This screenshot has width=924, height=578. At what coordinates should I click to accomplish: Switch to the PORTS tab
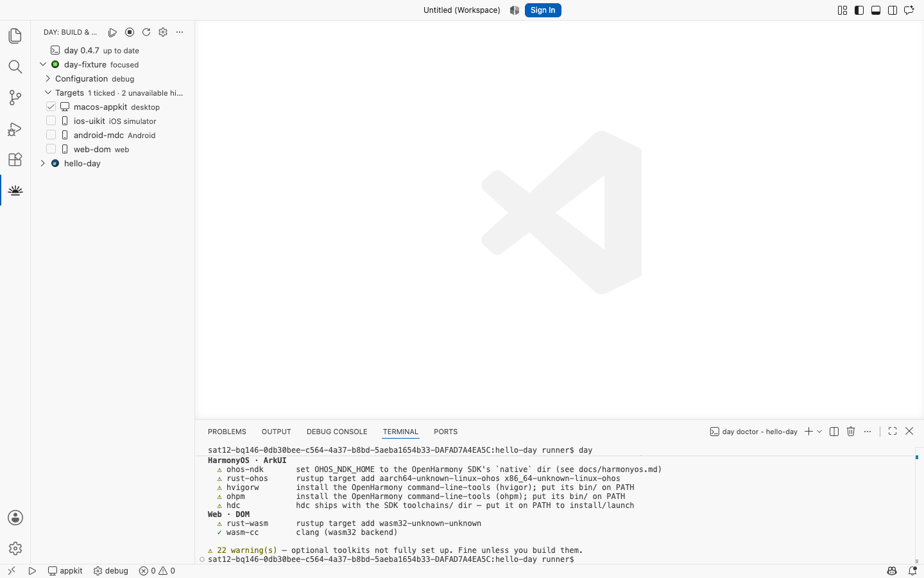pos(445,432)
